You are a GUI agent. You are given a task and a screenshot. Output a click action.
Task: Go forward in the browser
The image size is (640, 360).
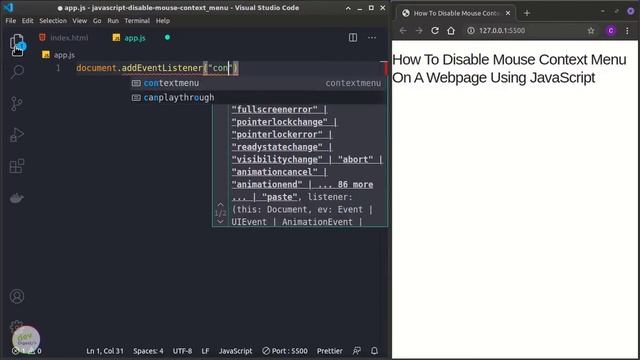tap(419, 31)
